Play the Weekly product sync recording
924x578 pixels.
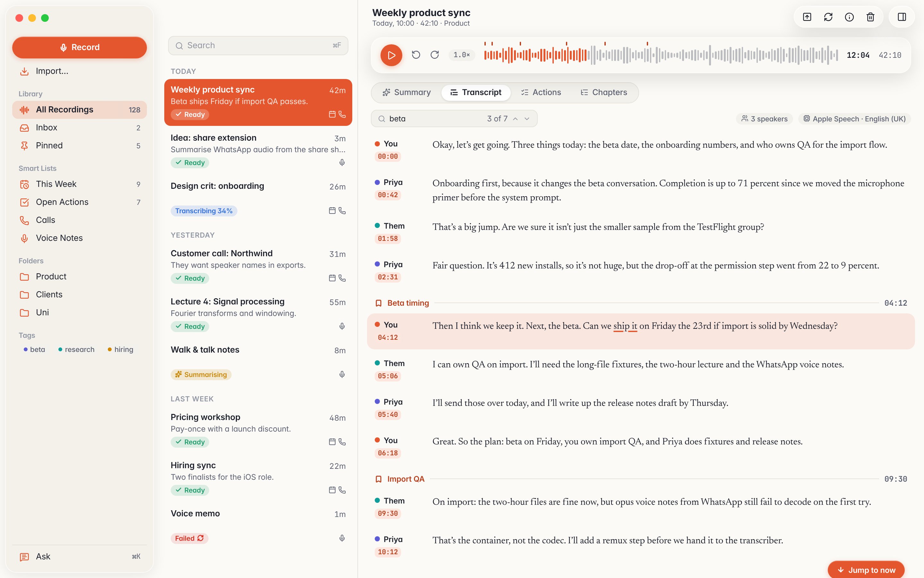coord(391,55)
